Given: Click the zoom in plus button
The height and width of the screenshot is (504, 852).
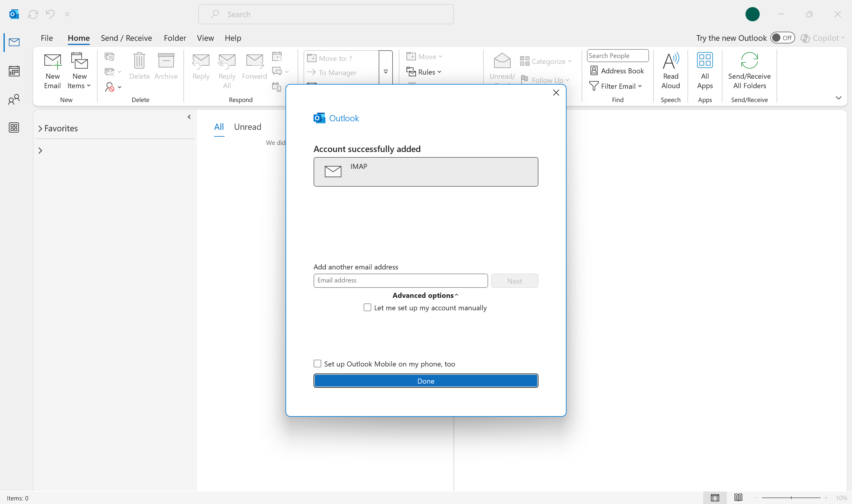Looking at the screenshot, I should coord(826,498).
